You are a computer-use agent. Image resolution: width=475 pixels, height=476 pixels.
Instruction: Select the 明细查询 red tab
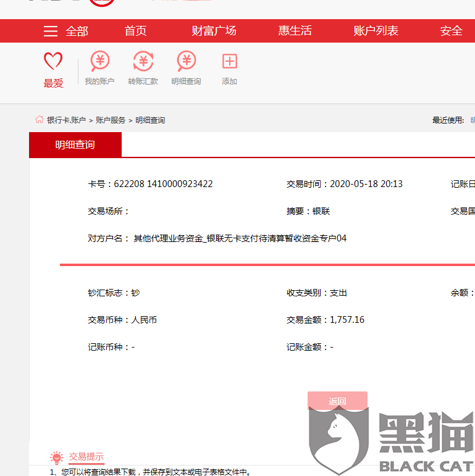75,144
